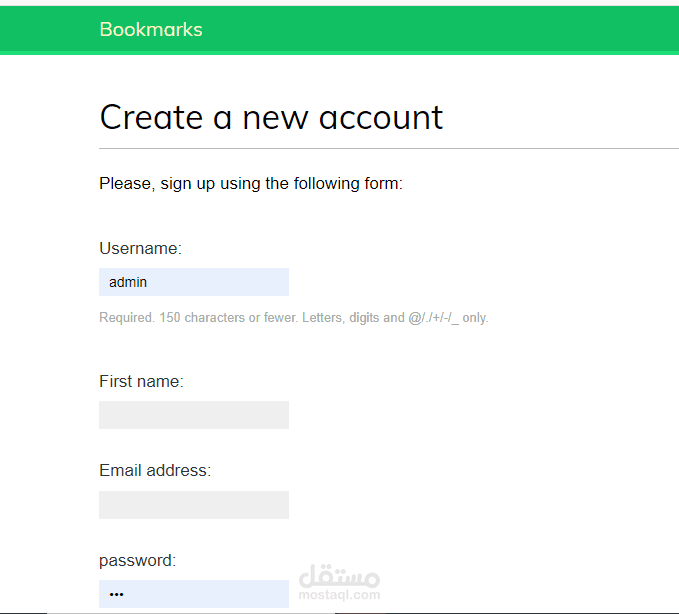679x614 pixels.
Task: Click the Username help text about 150 characters
Action: [293, 318]
